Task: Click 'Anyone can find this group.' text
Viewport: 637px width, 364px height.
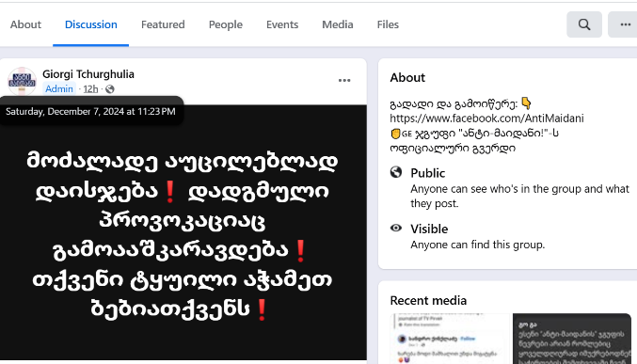Action: pos(478,245)
